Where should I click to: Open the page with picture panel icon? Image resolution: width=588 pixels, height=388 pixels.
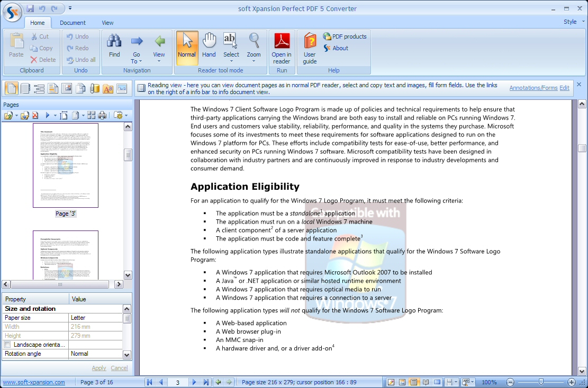point(67,88)
